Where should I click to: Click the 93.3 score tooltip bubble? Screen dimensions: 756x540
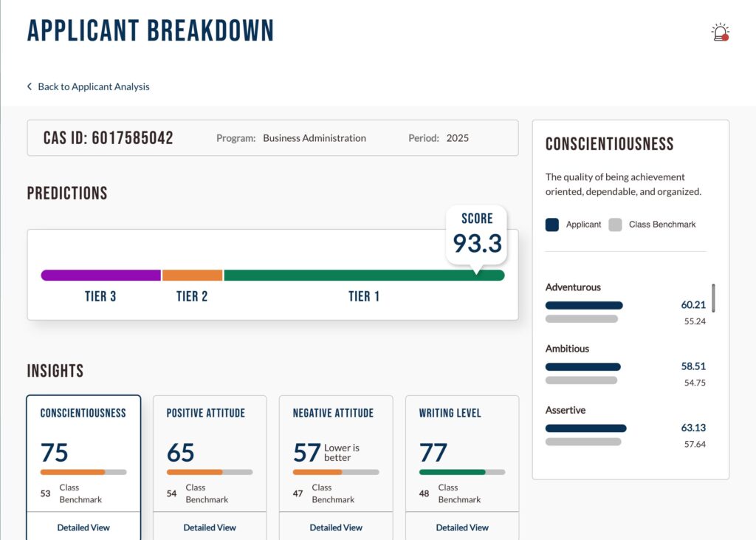[476, 235]
